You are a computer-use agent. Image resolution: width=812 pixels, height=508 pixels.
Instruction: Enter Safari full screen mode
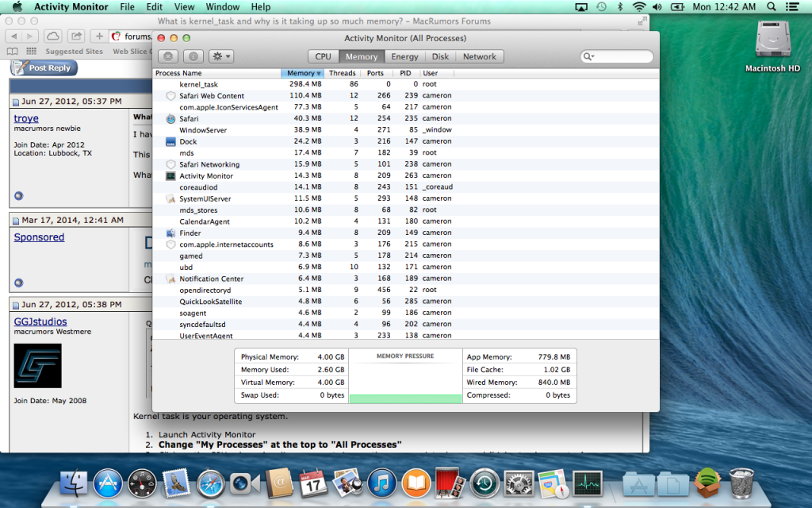(x=642, y=21)
